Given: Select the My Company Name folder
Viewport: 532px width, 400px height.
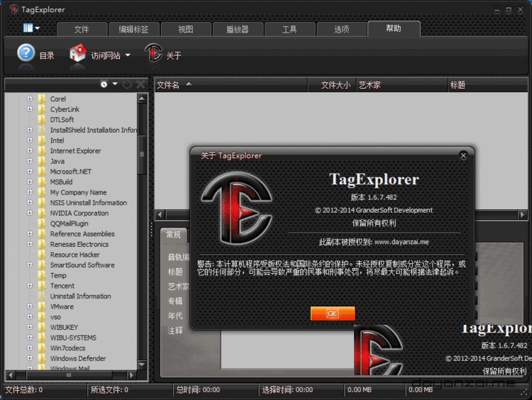Looking at the screenshot, I should pos(78,192).
